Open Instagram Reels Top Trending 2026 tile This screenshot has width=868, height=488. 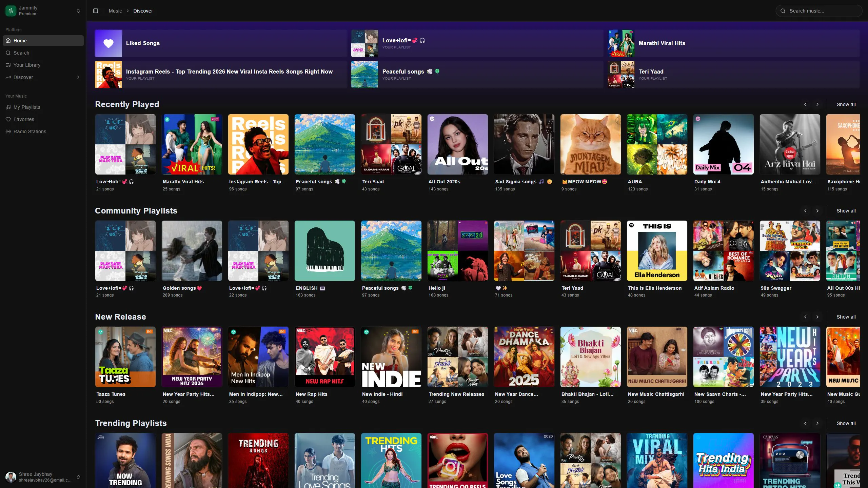(221, 74)
